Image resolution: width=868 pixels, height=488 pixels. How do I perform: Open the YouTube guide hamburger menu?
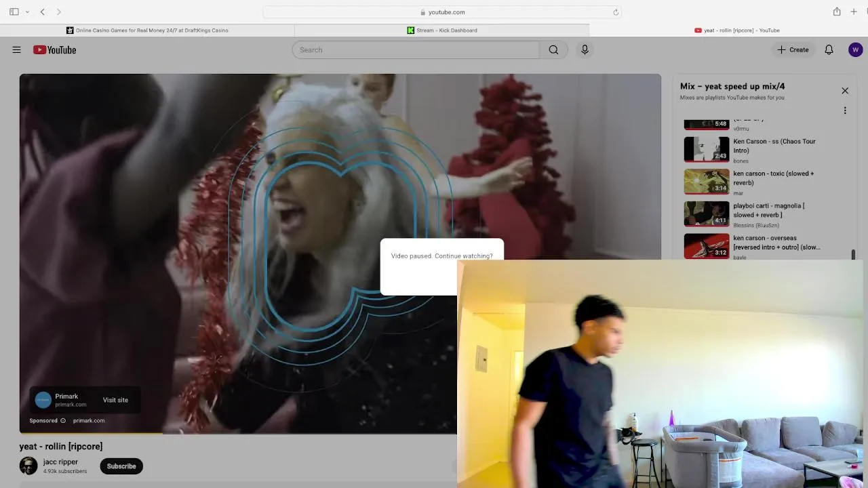coord(17,49)
